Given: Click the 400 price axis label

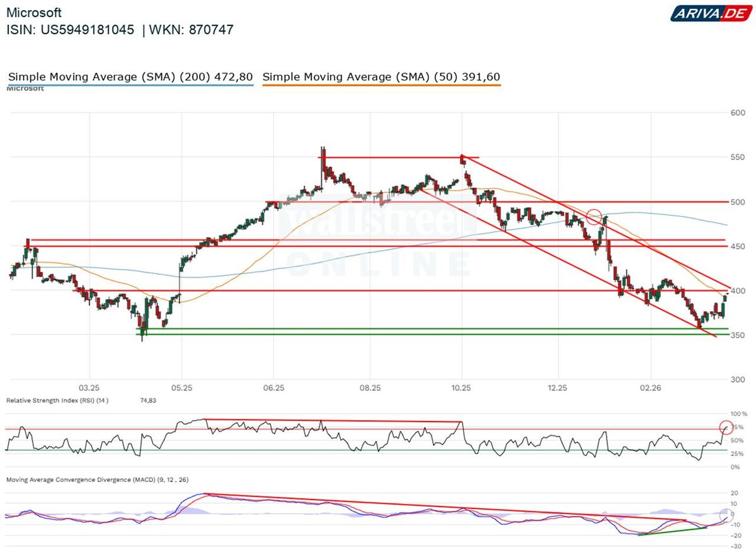Looking at the screenshot, I should point(738,290).
